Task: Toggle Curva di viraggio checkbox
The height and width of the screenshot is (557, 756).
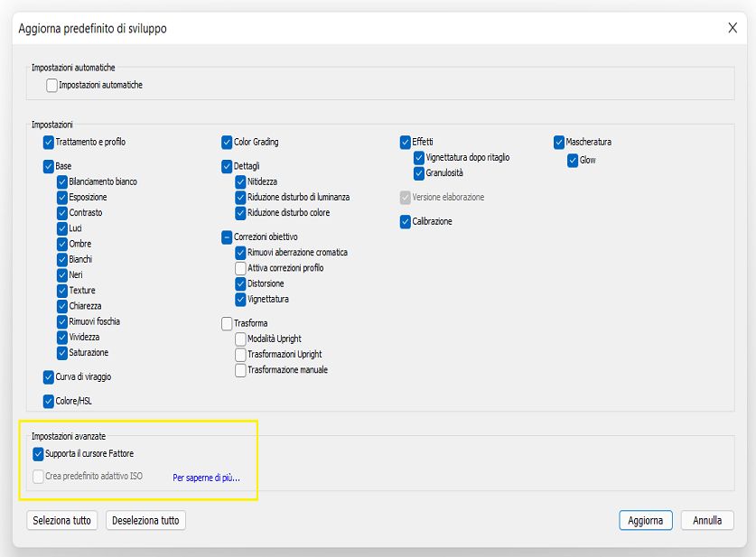Action: (x=49, y=376)
